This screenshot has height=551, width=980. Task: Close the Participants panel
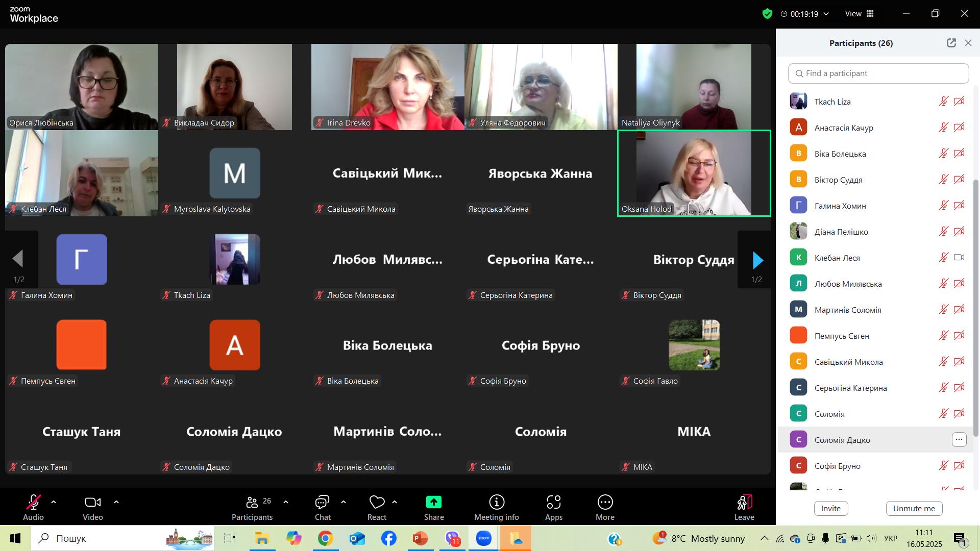[968, 43]
